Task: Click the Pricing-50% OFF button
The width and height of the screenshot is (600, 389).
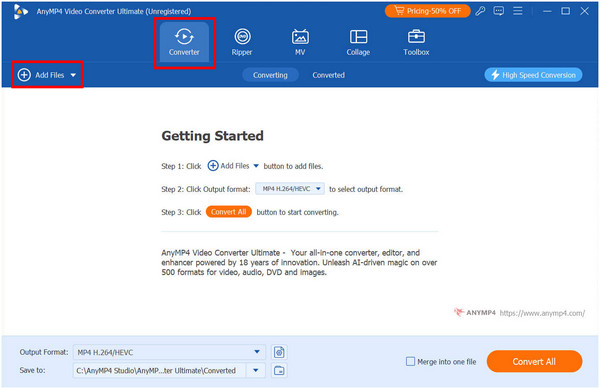Action: (427, 11)
